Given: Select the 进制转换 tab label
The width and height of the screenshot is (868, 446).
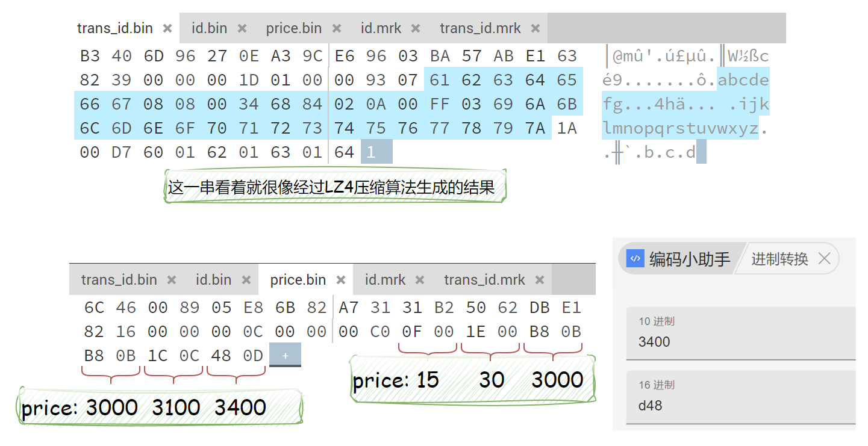Looking at the screenshot, I should [779, 259].
